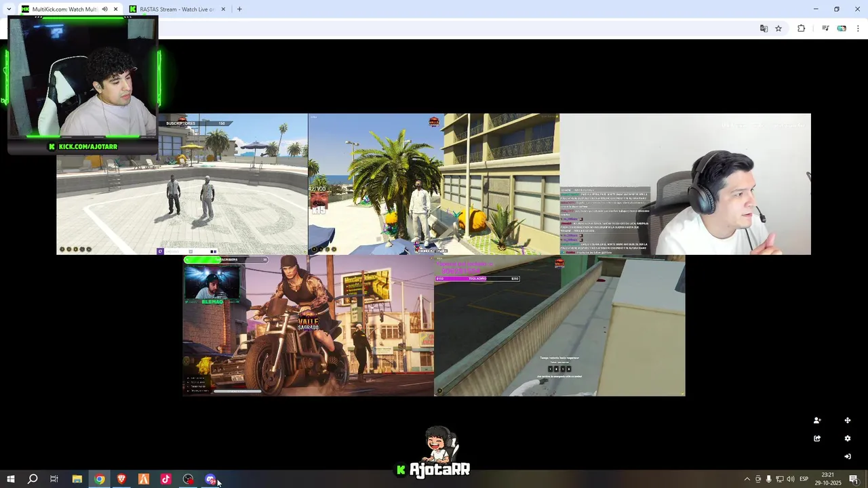
Task: Open Task View on the taskbar
Action: 54,479
